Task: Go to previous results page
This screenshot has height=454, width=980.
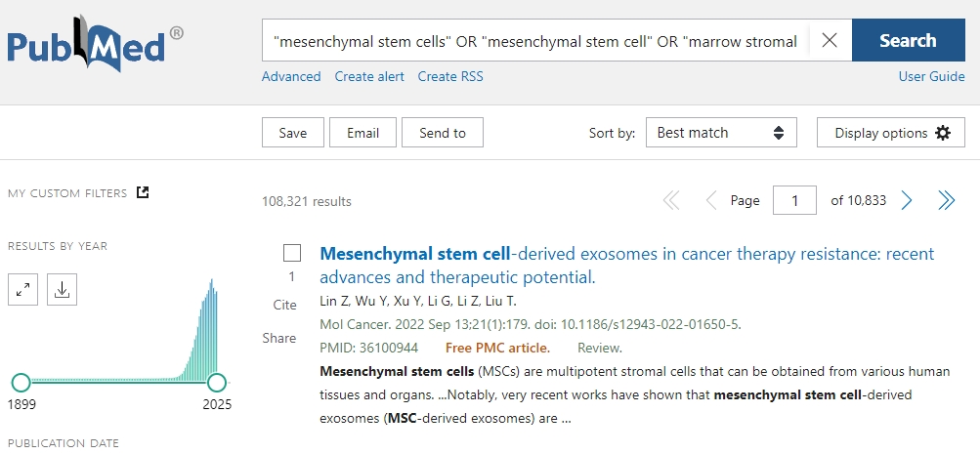Action: coord(710,201)
